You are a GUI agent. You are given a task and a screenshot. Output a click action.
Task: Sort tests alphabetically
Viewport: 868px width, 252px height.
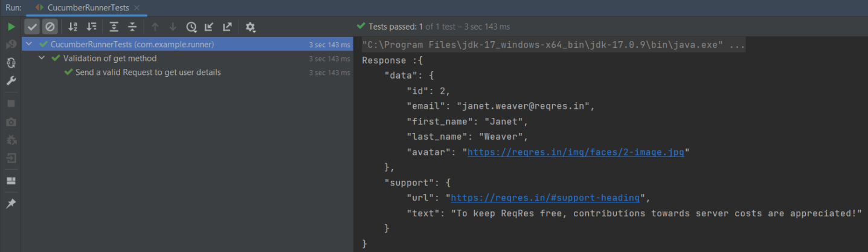pyautogui.click(x=73, y=27)
